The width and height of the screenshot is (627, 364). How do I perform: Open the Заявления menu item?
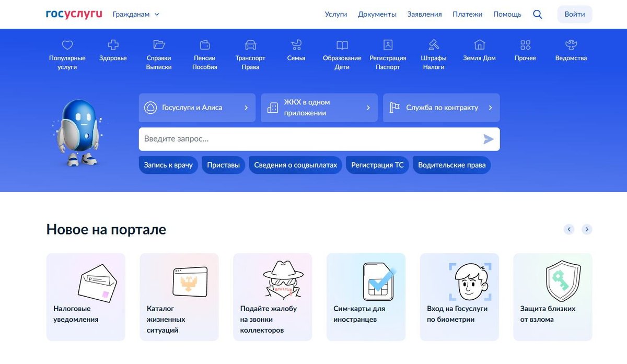425,15
